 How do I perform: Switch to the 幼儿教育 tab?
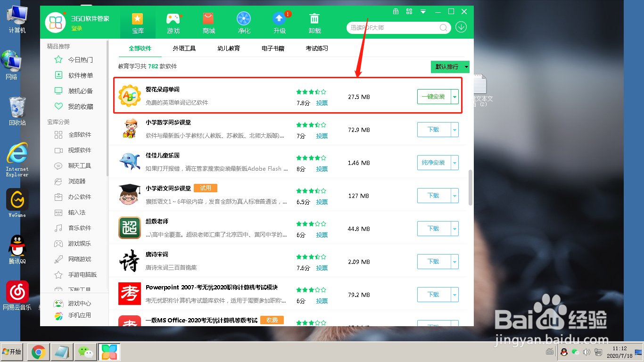click(229, 49)
